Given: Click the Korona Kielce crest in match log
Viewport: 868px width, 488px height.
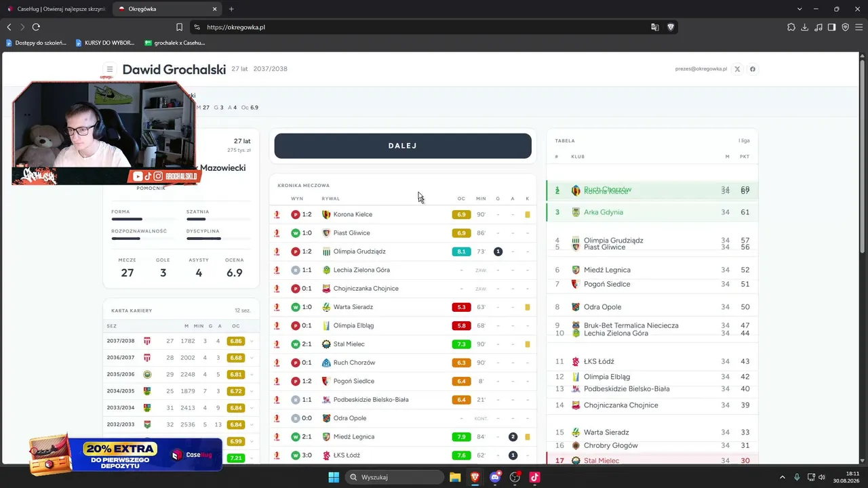Looking at the screenshot, I should point(326,214).
